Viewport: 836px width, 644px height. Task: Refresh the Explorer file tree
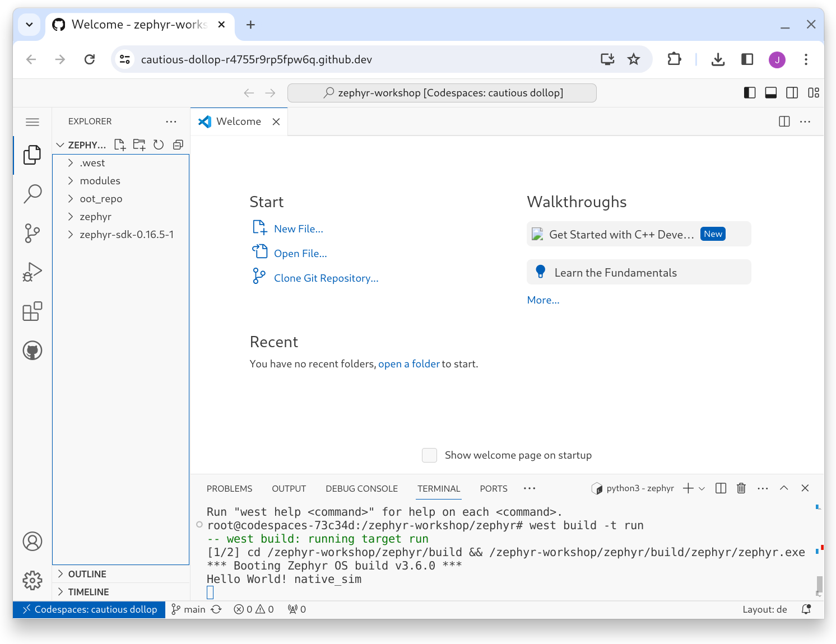(x=159, y=144)
